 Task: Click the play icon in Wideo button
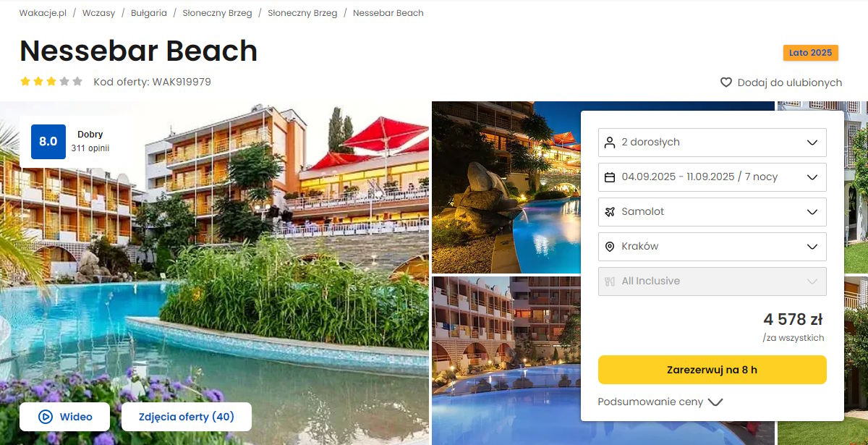[46, 417]
